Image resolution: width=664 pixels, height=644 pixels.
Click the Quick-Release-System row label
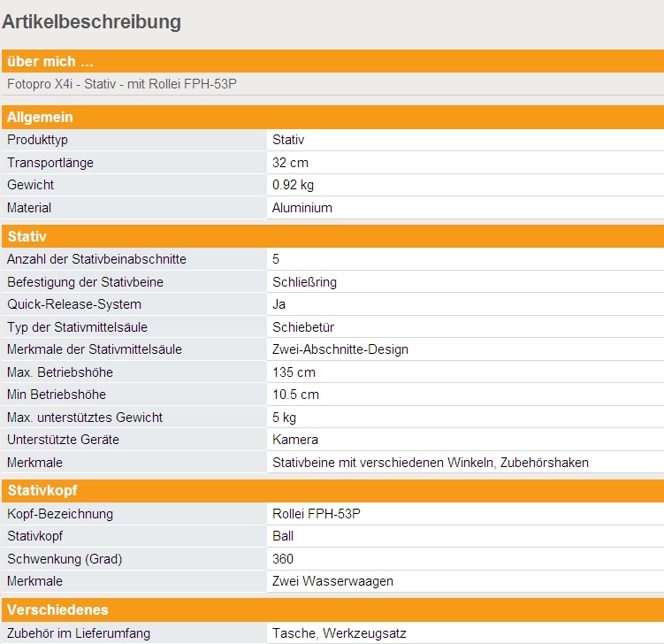pos(74,304)
